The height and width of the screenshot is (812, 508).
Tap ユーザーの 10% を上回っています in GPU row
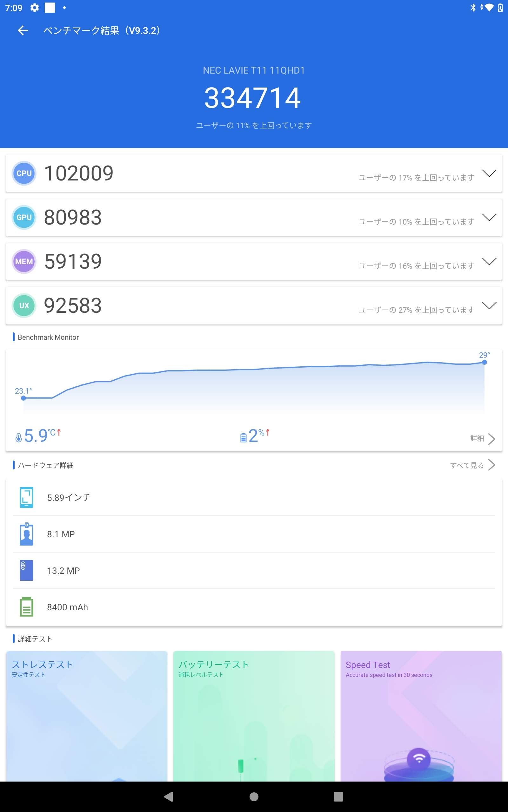point(416,222)
